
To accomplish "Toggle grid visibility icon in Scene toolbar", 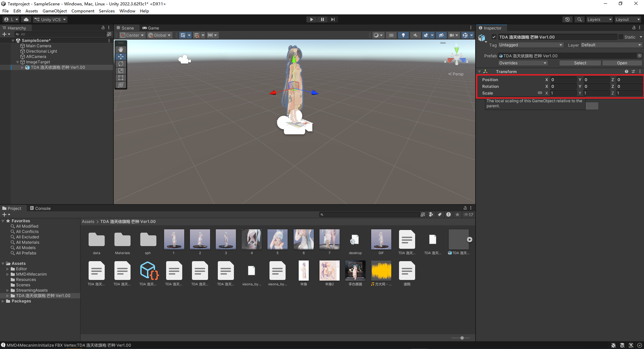I will coord(183,35).
